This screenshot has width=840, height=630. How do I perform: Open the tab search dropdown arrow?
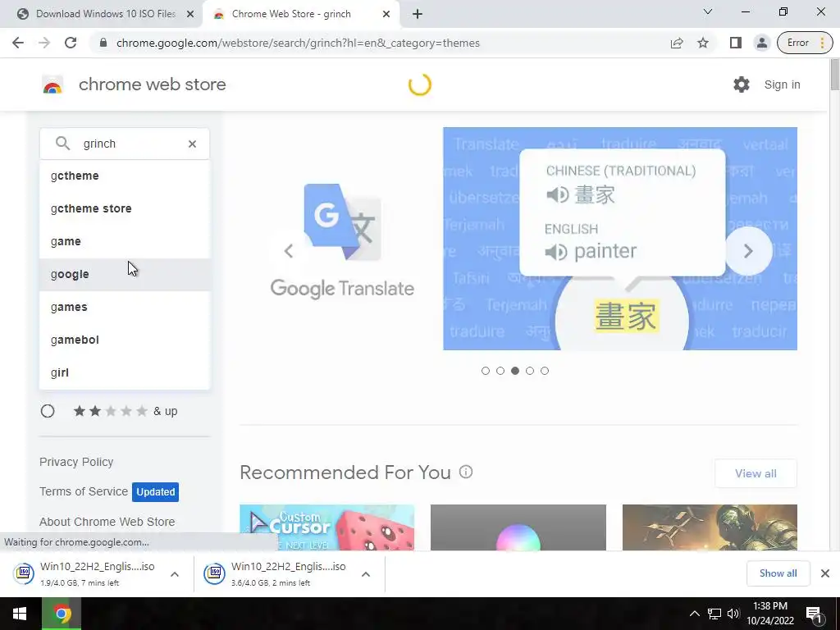click(708, 11)
